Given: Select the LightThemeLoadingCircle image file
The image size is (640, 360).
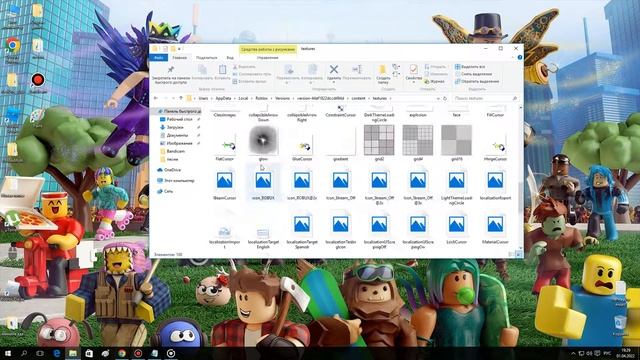Looking at the screenshot, I should pyautogui.click(x=456, y=186).
